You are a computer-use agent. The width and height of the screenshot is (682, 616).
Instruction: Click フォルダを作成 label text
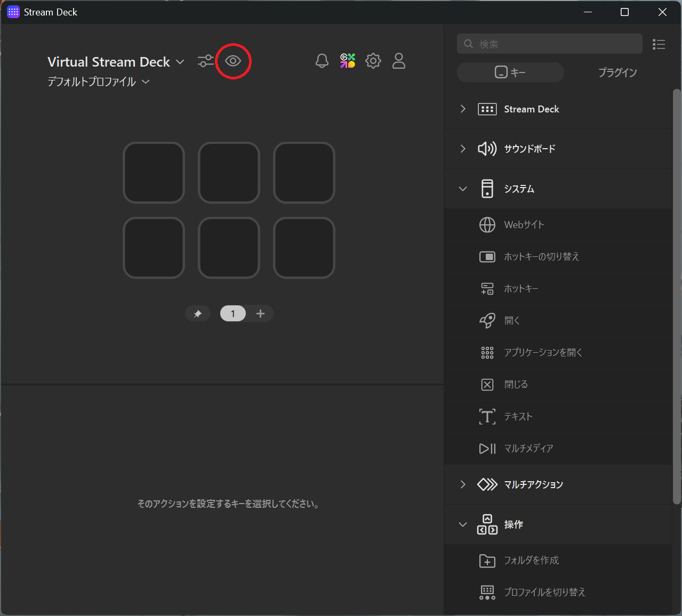532,561
